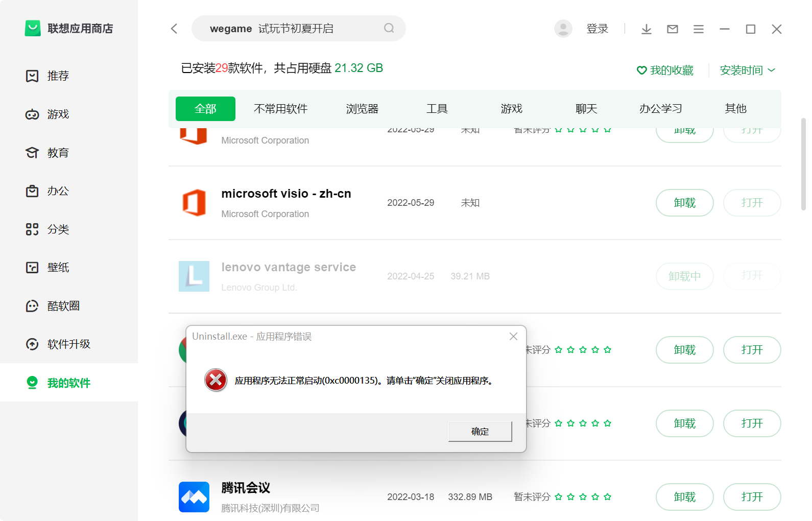Viewport: 812px width, 521px height.
Task: Open 酷软圈 in the sidebar
Action: click(69, 306)
